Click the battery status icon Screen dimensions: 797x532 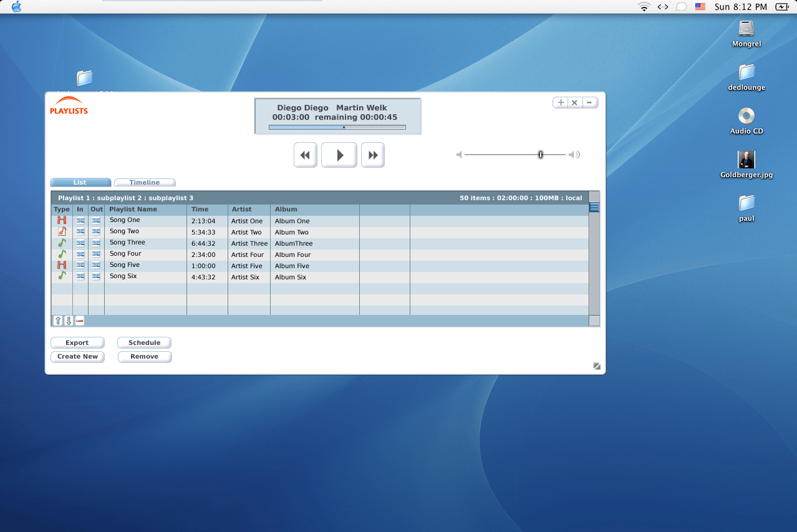point(782,7)
